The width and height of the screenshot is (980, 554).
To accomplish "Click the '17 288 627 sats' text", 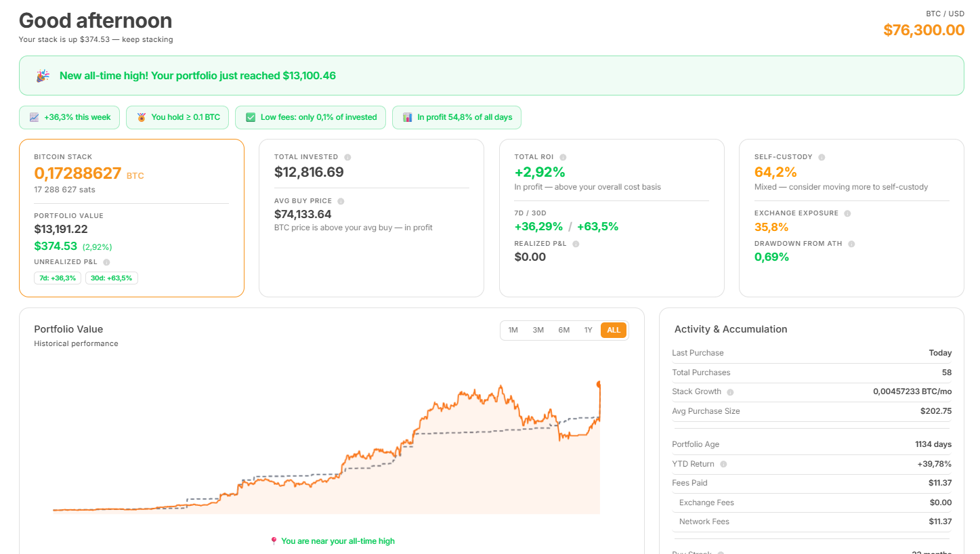I will (x=64, y=190).
